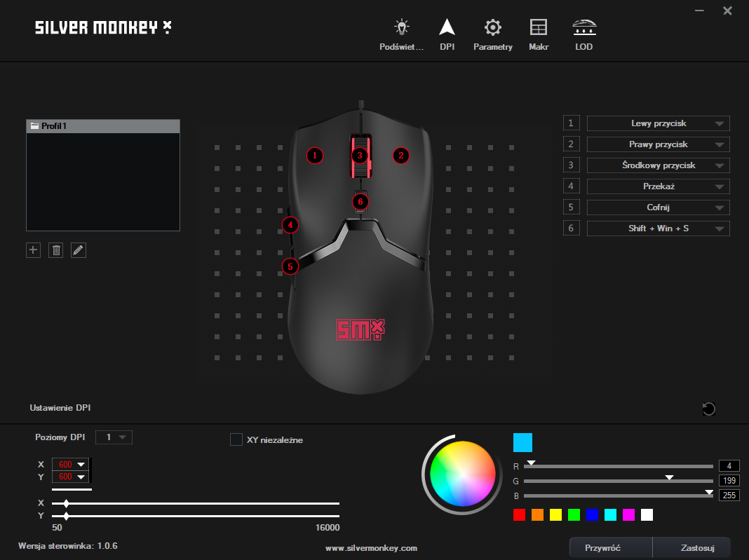
Task: Click side button marker 4
Action: pyautogui.click(x=290, y=225)
